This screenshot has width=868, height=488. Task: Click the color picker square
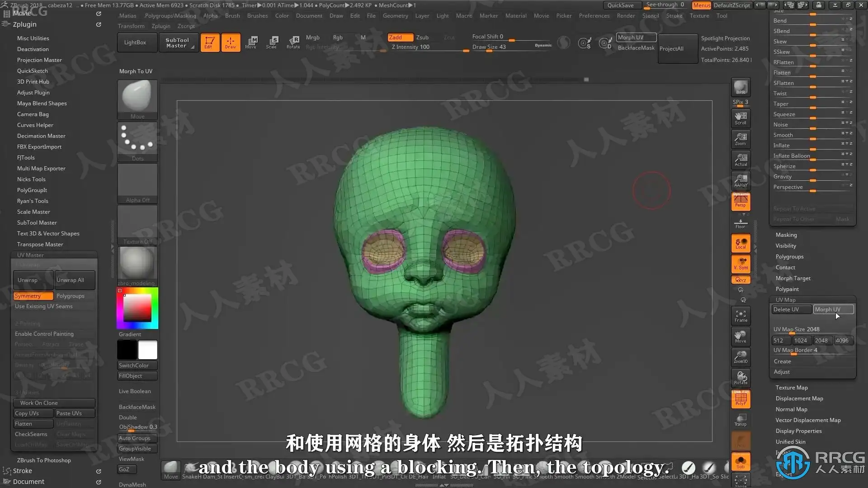pyautogui.click(x=137, y=308)
